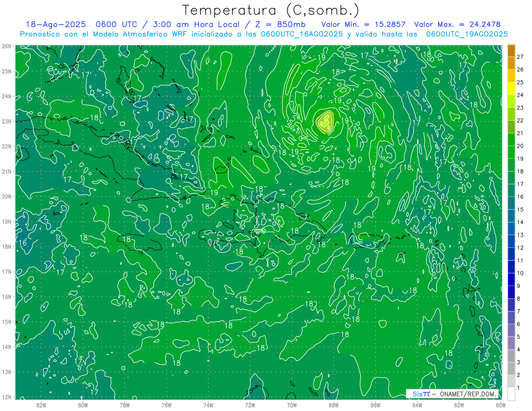The width and height of the screenshot is (532, 411).
Task: Click the color scale label 27
Action: [520, 57]
